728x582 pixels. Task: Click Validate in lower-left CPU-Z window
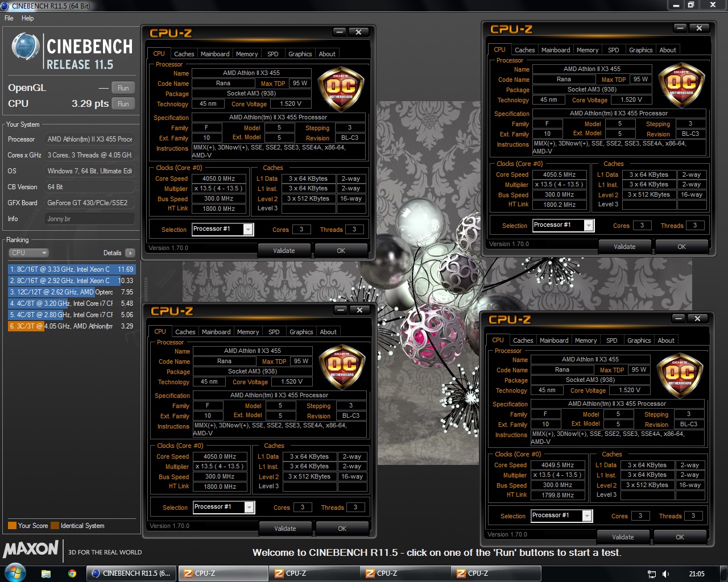(285, 529)
